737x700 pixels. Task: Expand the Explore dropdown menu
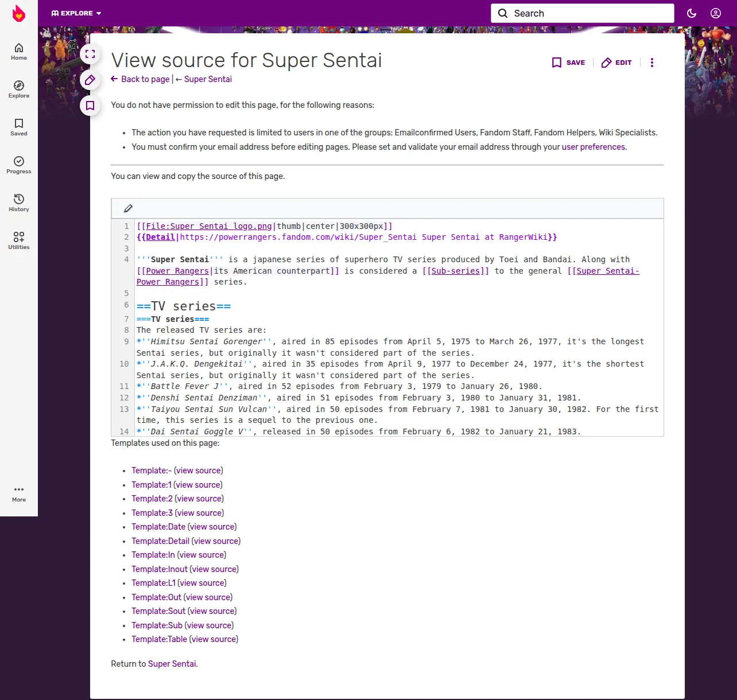76,13
